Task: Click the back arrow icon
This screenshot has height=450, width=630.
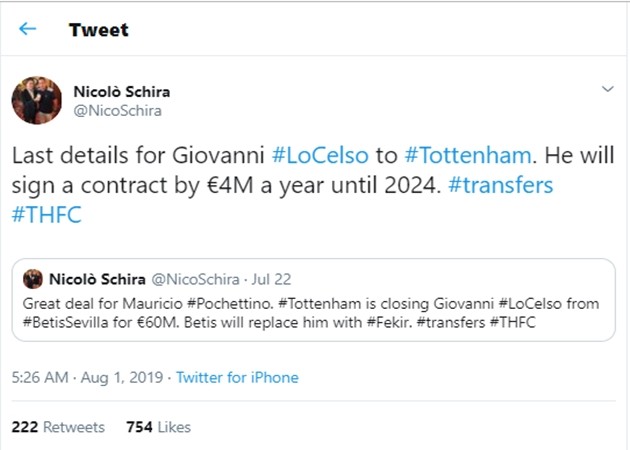Action: pos(27,29)
